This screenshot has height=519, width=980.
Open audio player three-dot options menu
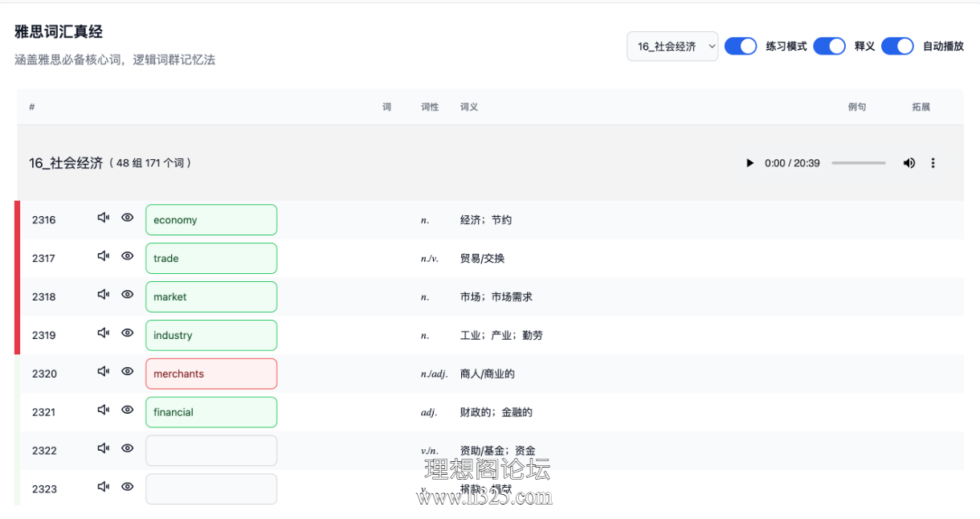click(933, 163)
